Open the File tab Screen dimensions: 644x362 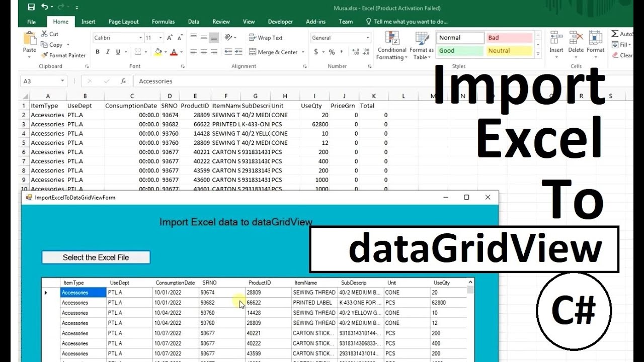31,22
